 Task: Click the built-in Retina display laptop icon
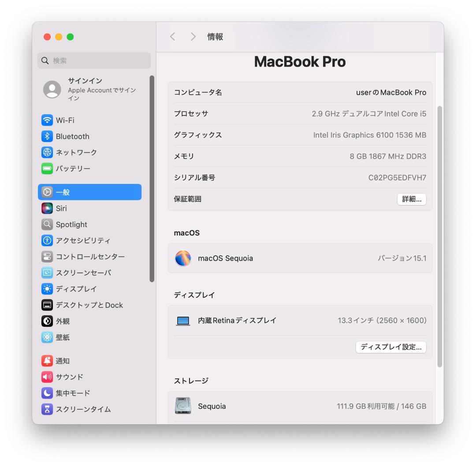pyautogui.click(x=183, y=321)
